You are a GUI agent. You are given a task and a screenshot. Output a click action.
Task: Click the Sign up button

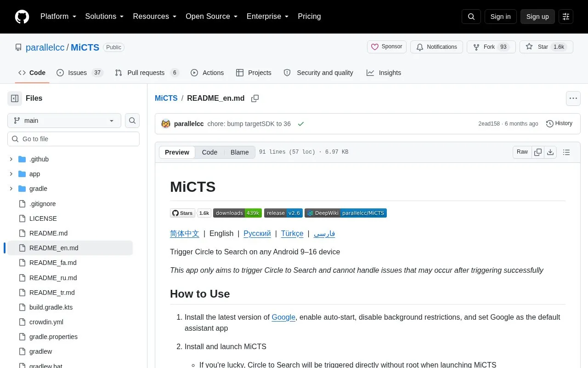537,17
